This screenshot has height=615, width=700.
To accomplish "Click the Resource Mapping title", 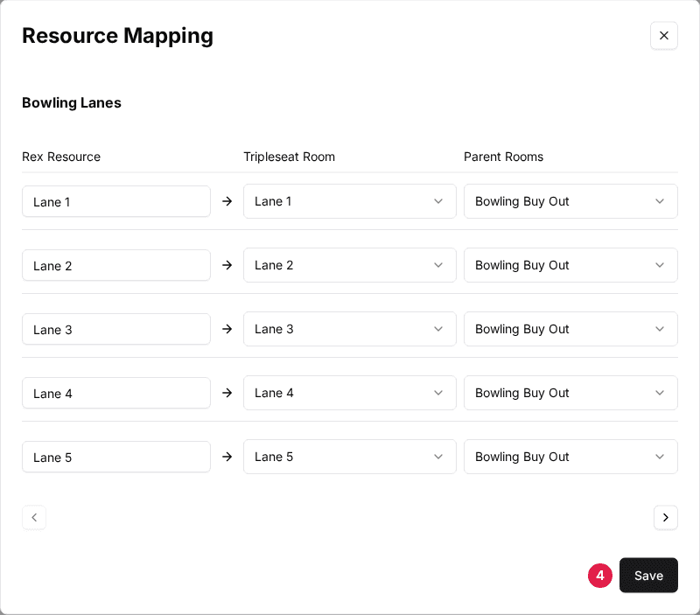I will click(117, 36).
